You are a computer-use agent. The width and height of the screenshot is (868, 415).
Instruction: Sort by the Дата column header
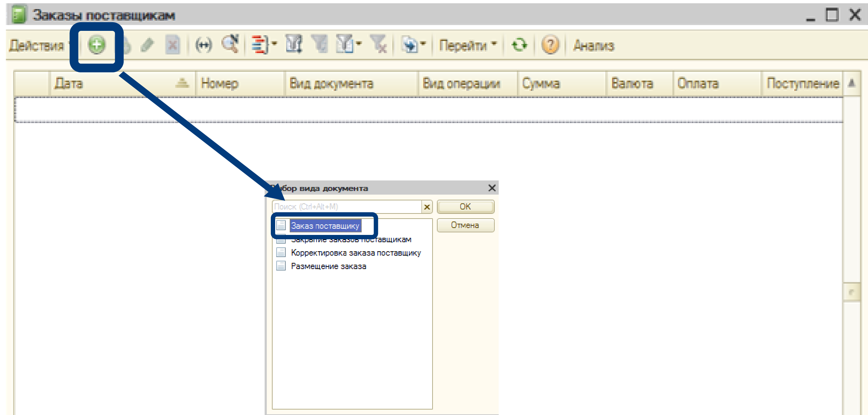[69, 84]
